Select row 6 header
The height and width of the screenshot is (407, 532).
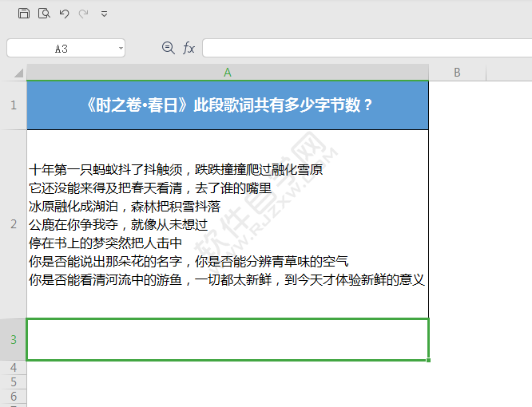click(x=14, y=396)
